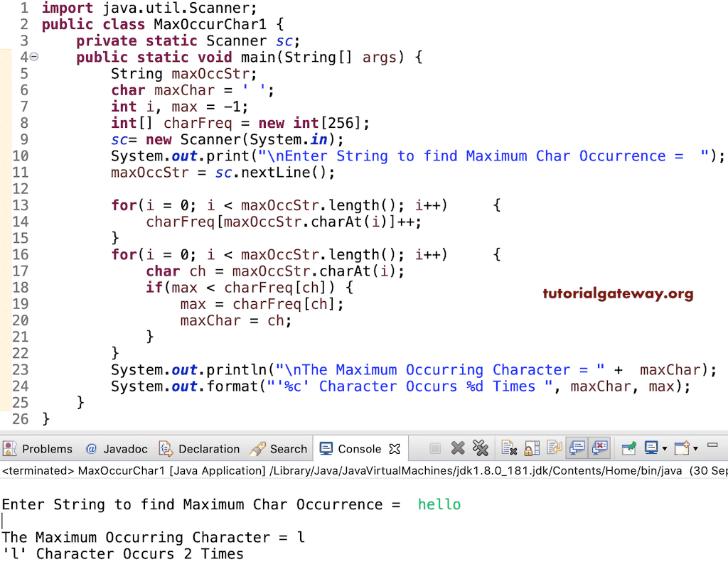Open a New Console via its icon

click(x=681, y=448)
